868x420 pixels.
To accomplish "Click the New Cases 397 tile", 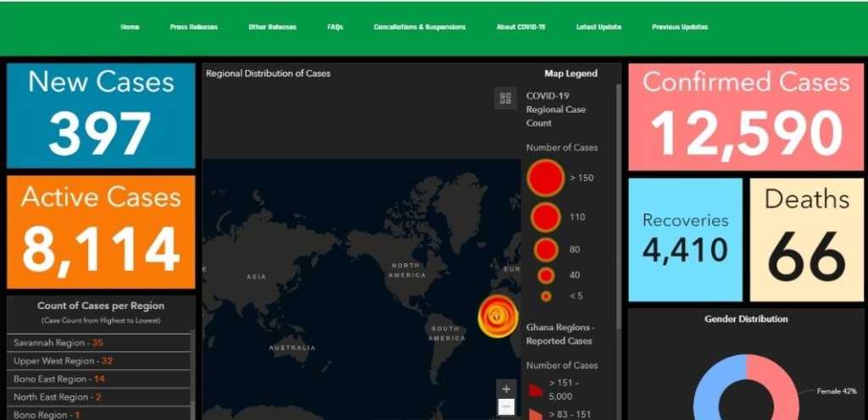I will pos(101,115).
